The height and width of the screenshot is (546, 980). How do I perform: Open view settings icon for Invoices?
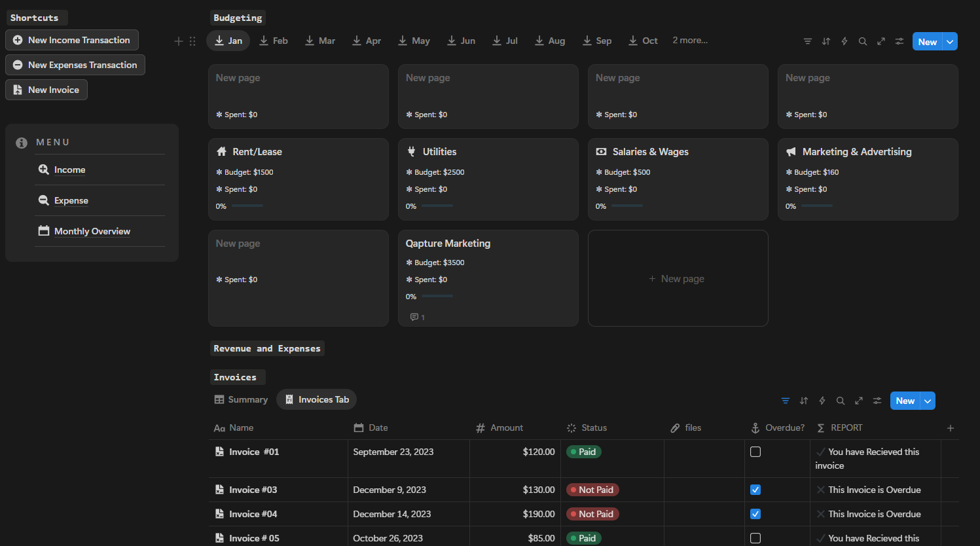(877, 401)
